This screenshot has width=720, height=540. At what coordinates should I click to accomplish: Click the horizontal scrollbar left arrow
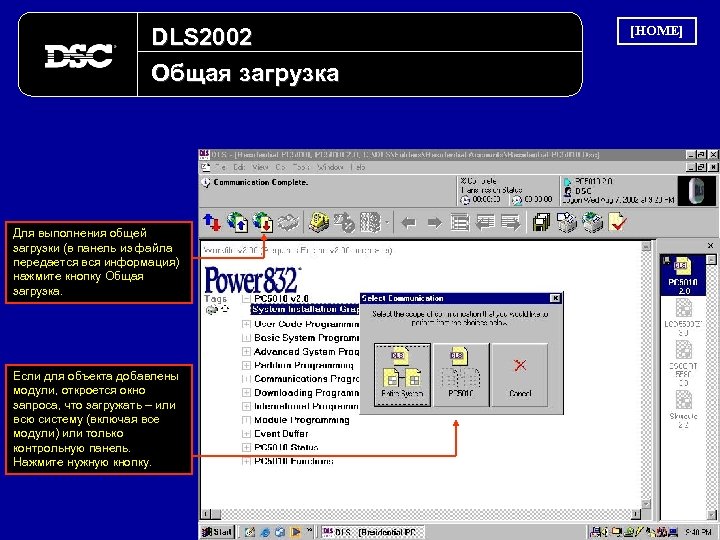tap(206, 514)
